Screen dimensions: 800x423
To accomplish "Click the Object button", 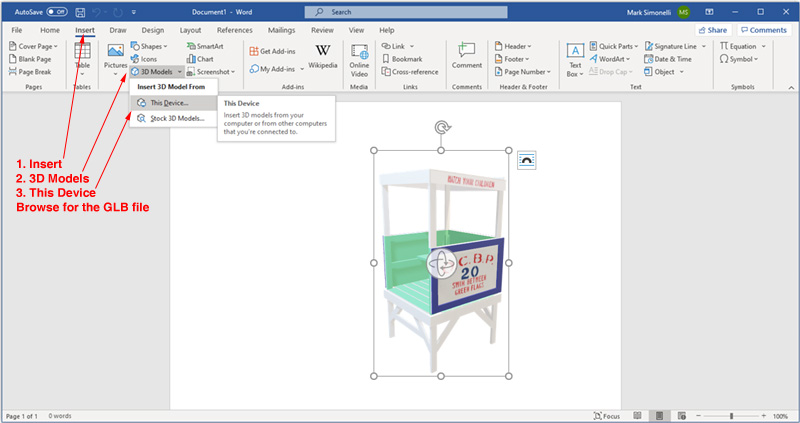I will pyautogui.click(x=660, y=72).
